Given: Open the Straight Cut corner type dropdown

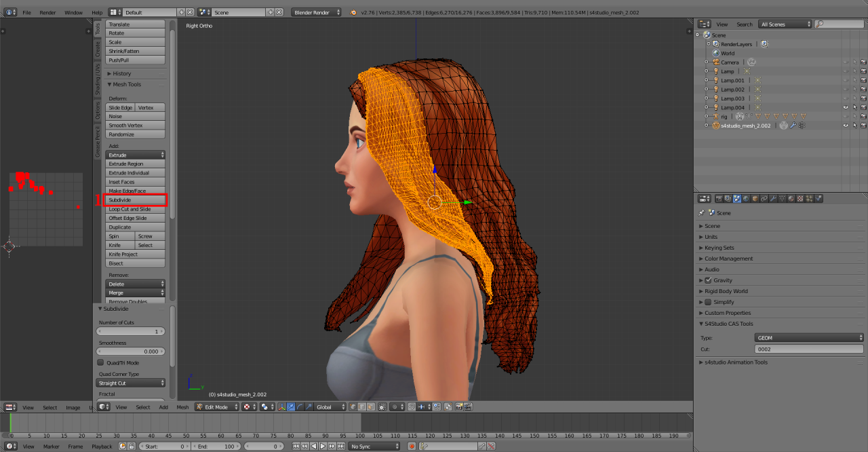Looking at the screenshot, I should pyautogui.click(x=131, y=383).
